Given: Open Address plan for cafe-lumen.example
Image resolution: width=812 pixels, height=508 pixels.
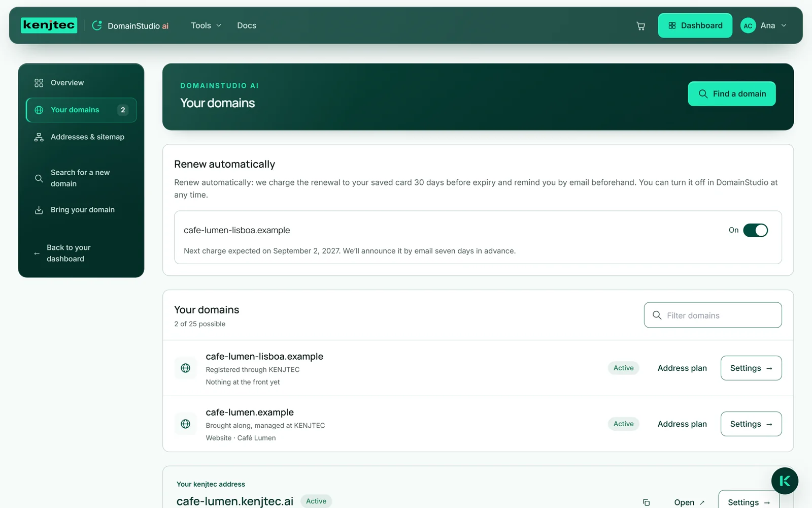Looking at the screenshot, I should (x=682, y=424).
